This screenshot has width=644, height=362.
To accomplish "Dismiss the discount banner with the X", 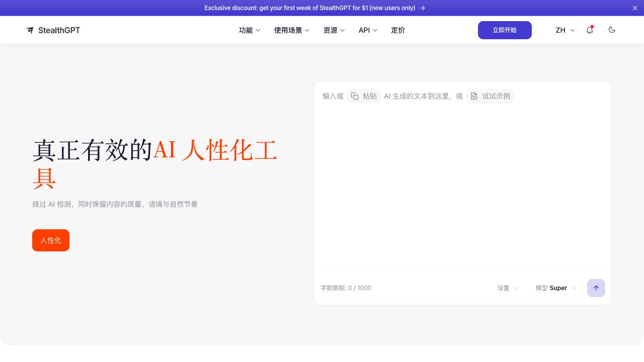I will coord(635,8).
